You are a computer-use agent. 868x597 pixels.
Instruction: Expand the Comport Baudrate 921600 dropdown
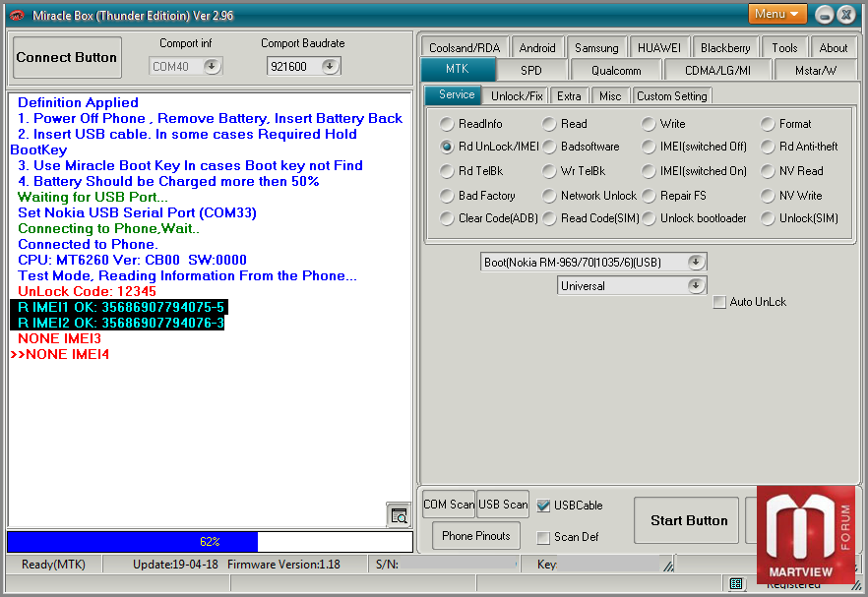[330, 67]
